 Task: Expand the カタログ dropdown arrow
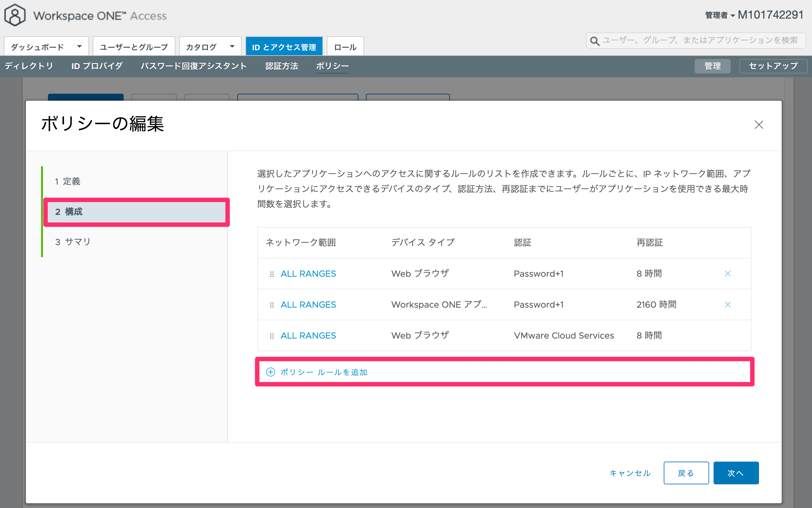tap(232, 46)
